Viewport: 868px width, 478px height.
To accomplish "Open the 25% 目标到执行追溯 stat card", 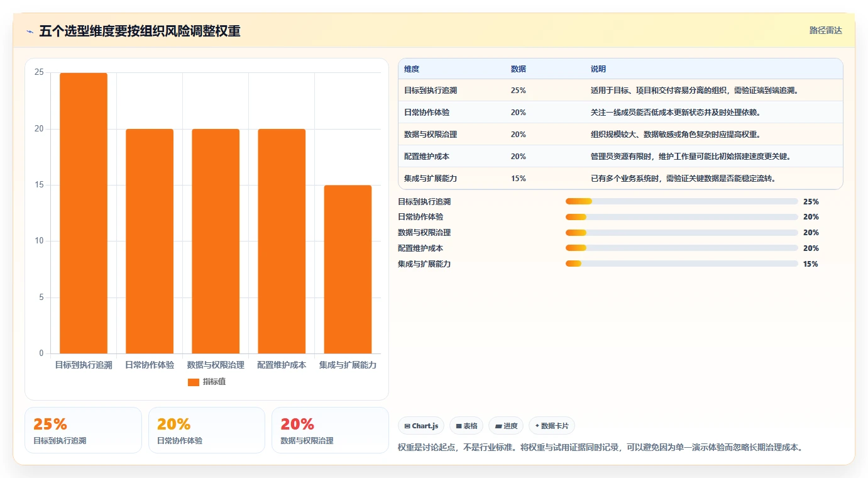I will (x=83, y=430).
